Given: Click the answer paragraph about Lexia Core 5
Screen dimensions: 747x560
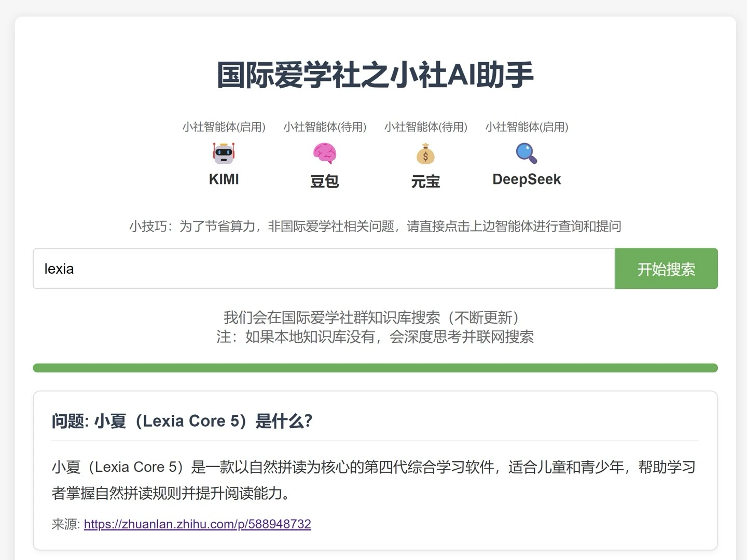Looking at the screenshot, I should click(374, 480).
